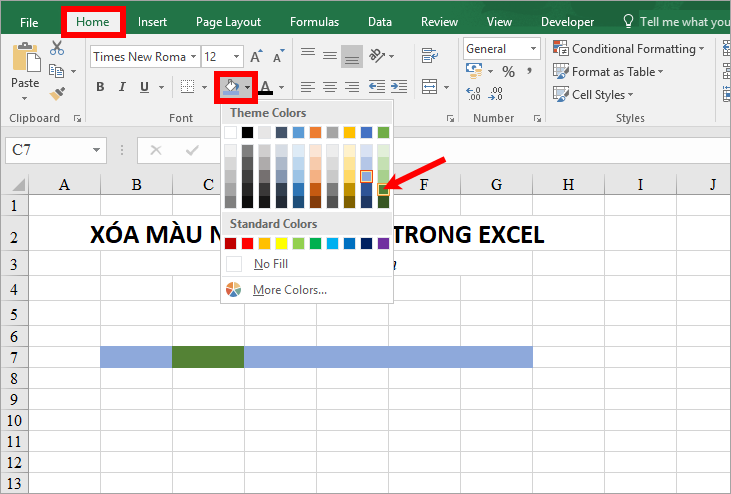
Task: Click the Fill Color paint bucket icon
Action: click(232, 87)
